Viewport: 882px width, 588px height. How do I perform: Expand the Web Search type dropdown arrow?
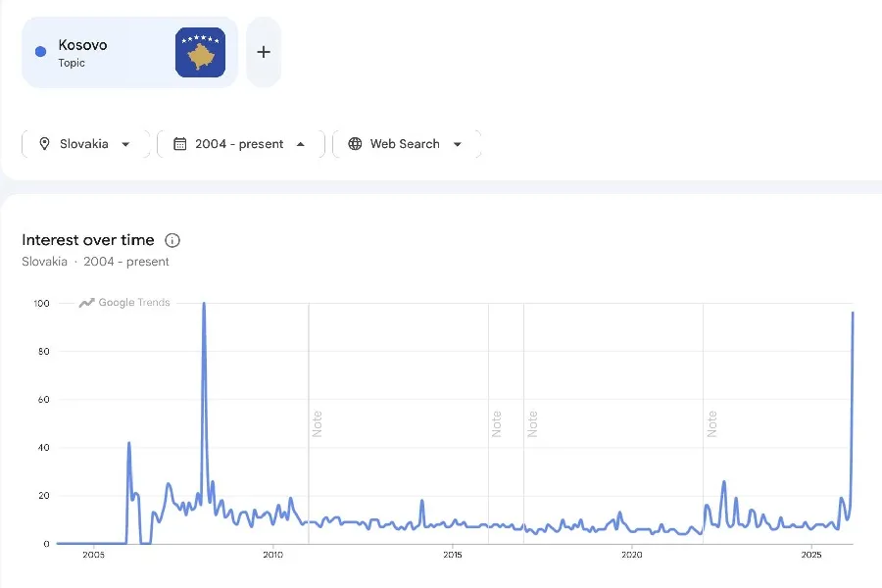click(x=457, y=144)
